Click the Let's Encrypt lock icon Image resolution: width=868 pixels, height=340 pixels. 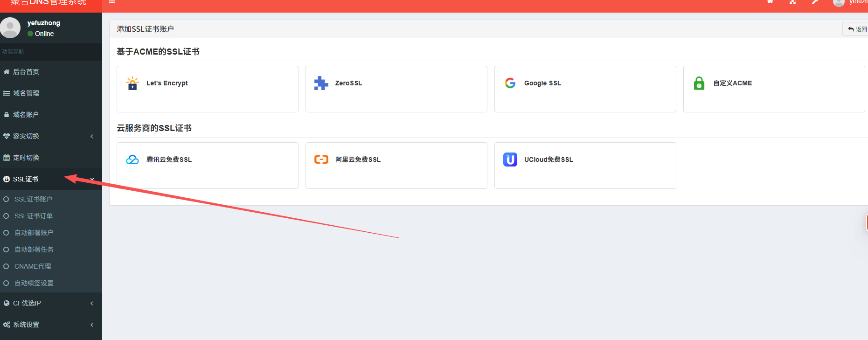(x=132, y=83)
